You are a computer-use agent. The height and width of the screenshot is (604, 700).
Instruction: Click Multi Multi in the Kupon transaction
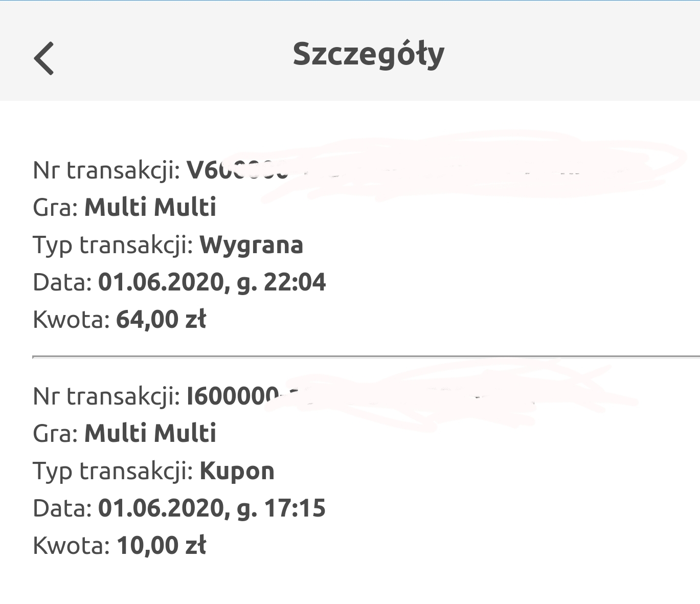click(x=150, y=434)
